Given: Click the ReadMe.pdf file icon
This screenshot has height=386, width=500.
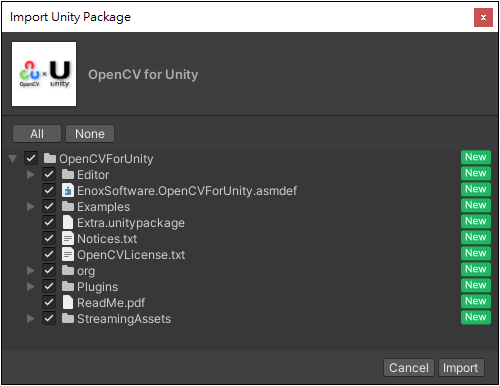Looking at the screenshot, I should tap(68, 302).
